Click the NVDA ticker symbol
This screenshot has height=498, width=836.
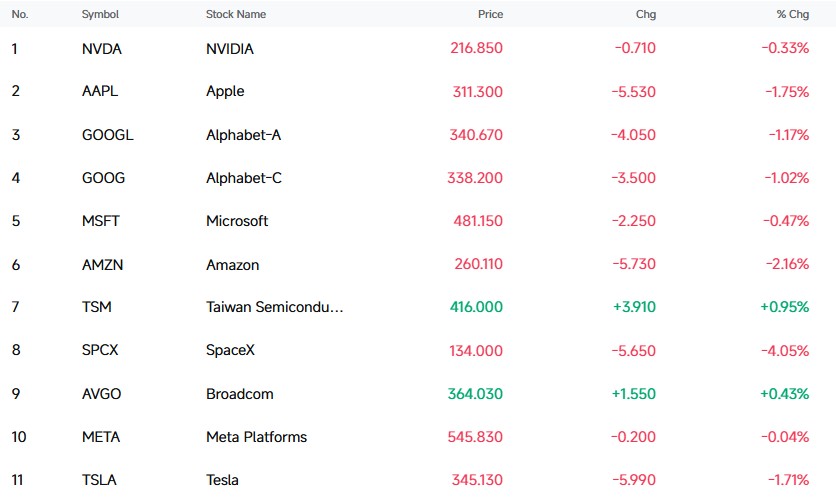pyautogui.click(x=102, y=49)
